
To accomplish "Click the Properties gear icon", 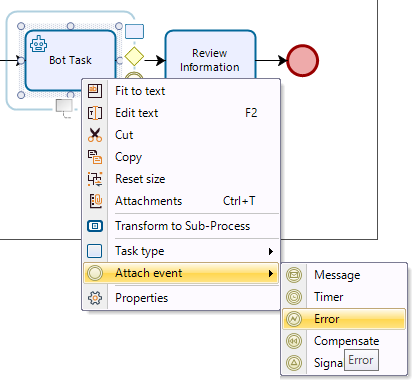I will 95,298.
